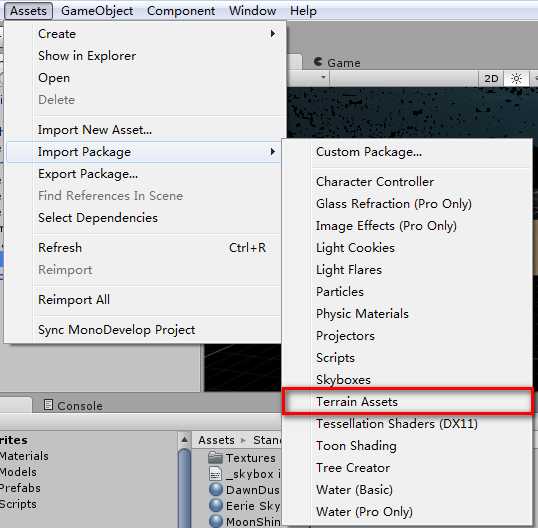The image size is (538, 528).
Task: Click the project sidebar scroll-up arrow
Action: point(184,439)
